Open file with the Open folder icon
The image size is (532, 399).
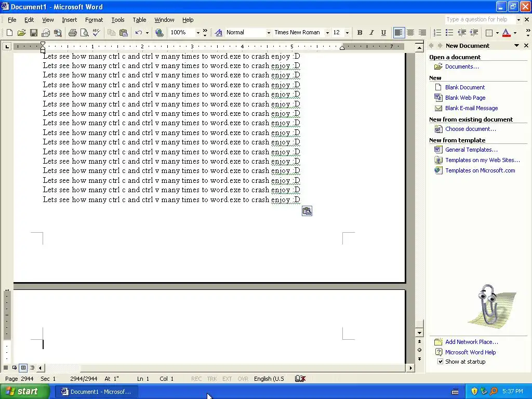(21, 33)
